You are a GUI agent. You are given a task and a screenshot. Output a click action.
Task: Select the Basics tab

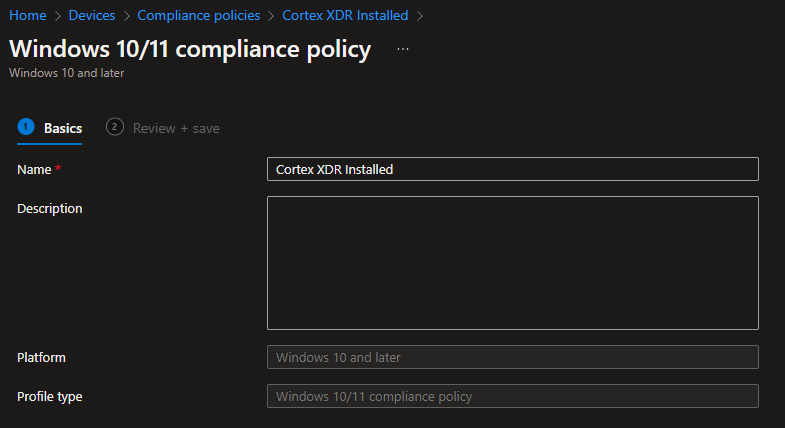click(63, 128)
